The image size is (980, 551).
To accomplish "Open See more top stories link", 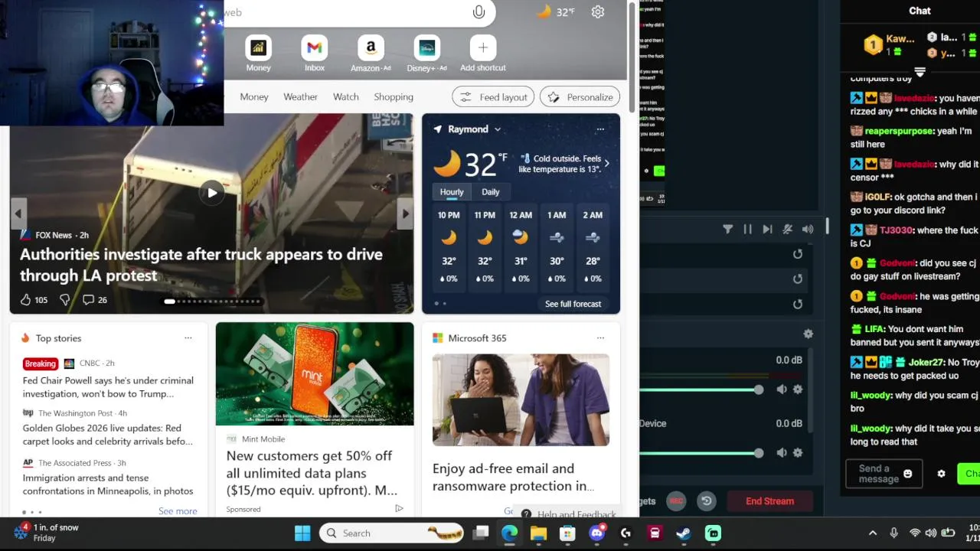I will point(178,511).
